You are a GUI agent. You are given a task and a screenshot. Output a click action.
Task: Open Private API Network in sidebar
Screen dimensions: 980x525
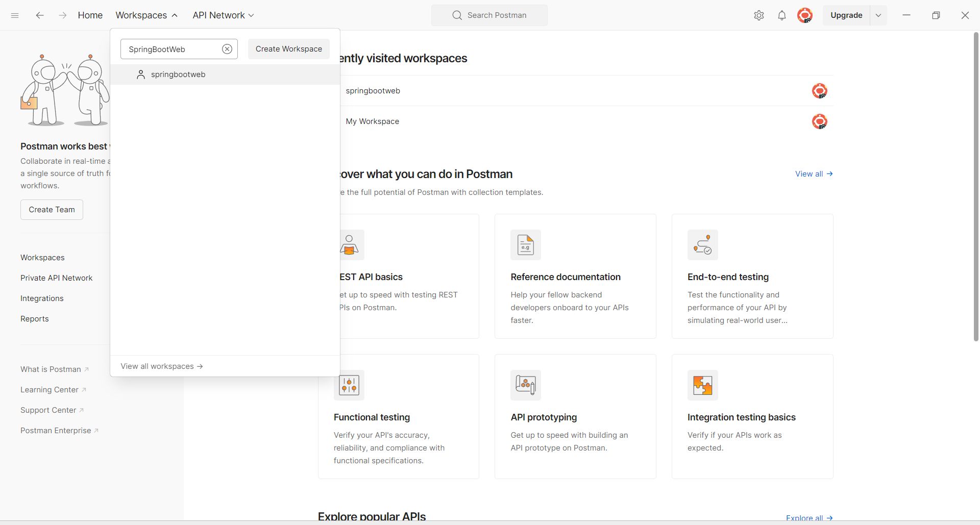pos(56,278)
